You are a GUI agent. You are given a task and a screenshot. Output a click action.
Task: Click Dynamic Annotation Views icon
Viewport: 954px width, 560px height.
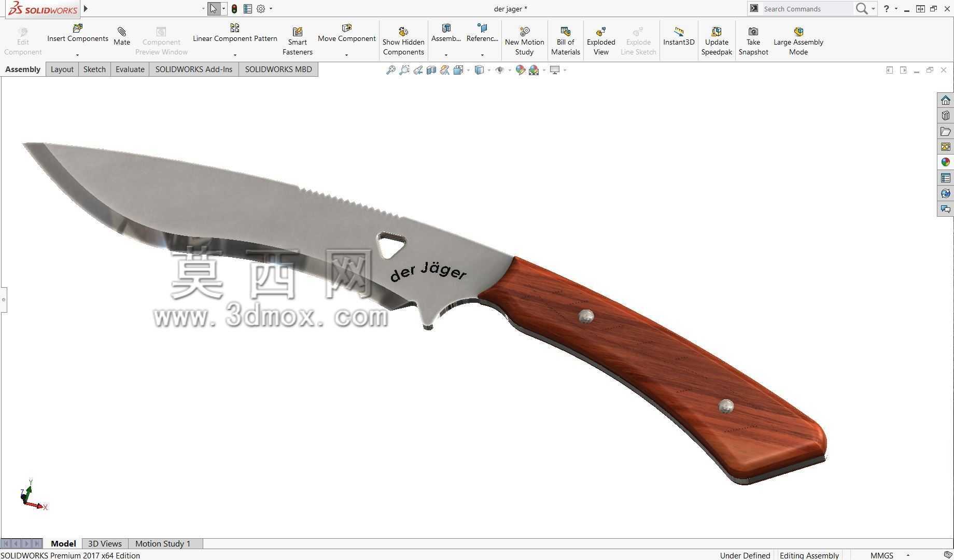[445, 70]
